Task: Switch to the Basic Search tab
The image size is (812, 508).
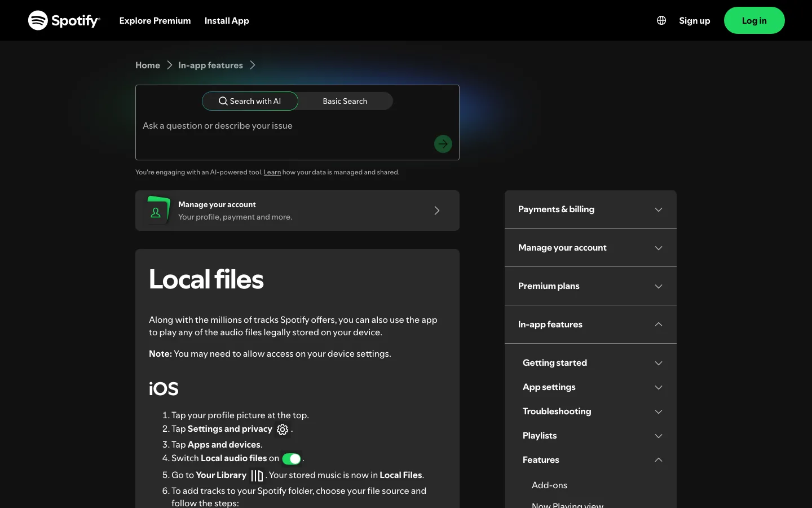Action: click(x=345, y=101)
